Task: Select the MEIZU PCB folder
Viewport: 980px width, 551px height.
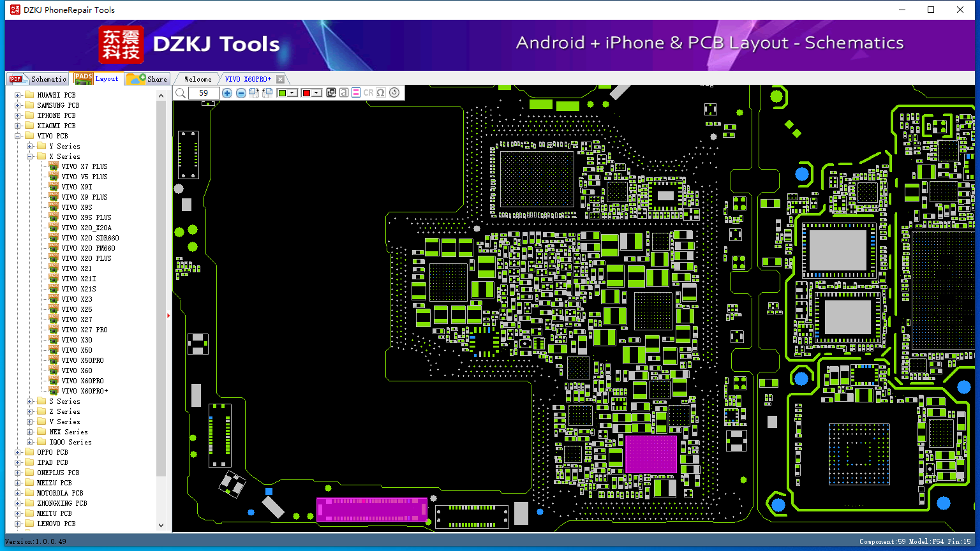Action: pyautogui.click(x=54, y=483)
